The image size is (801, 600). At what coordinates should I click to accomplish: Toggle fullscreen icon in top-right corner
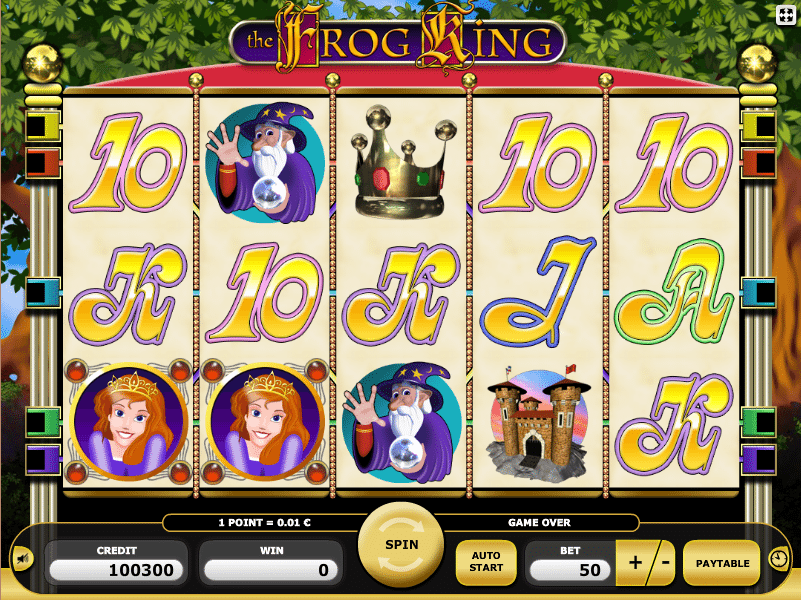click(785, 14)
